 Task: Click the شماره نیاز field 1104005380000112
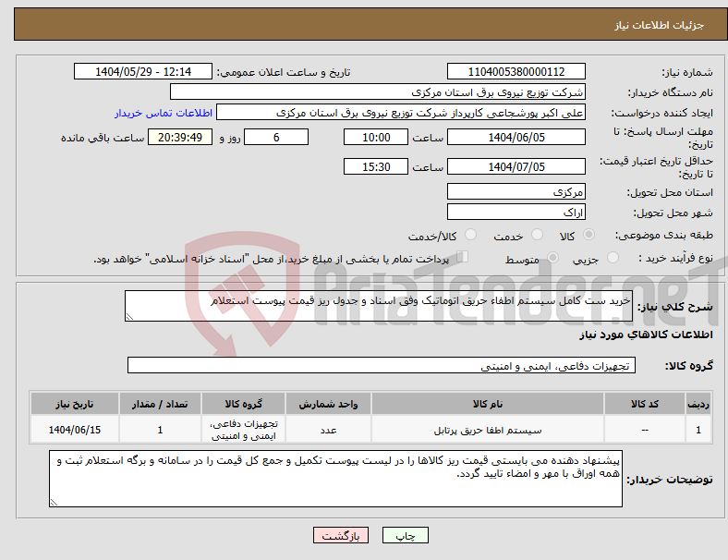[516, 71]
